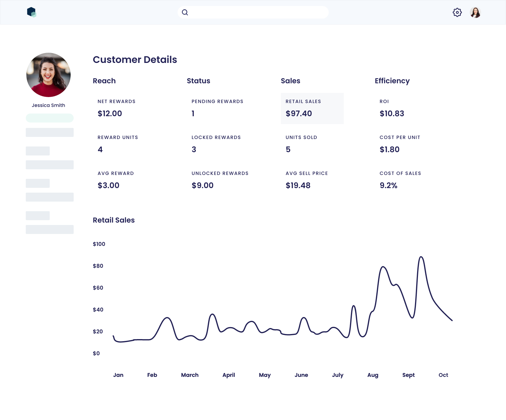Open the Efficiency section

click(392, 81)
